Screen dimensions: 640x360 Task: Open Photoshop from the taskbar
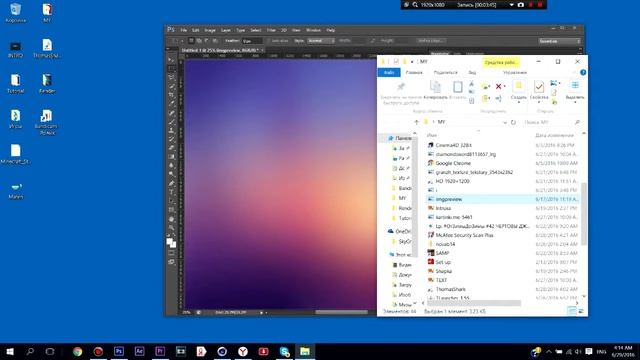coord(119,351)
